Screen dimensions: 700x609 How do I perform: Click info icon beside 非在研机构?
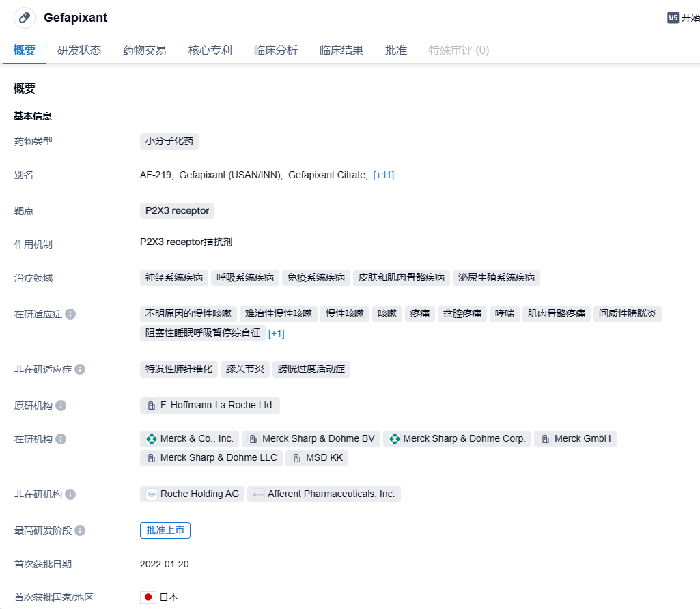coord(70,494)
